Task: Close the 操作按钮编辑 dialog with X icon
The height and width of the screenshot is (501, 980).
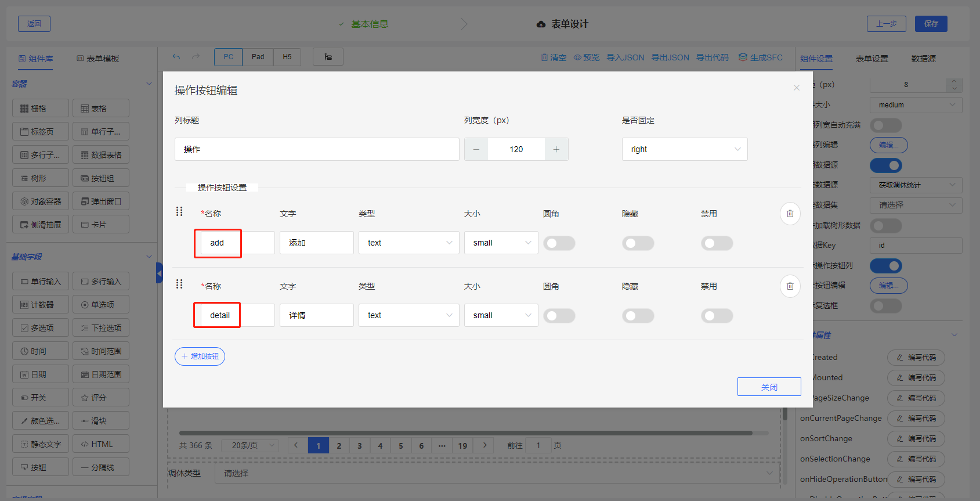Action: (796, 88)
